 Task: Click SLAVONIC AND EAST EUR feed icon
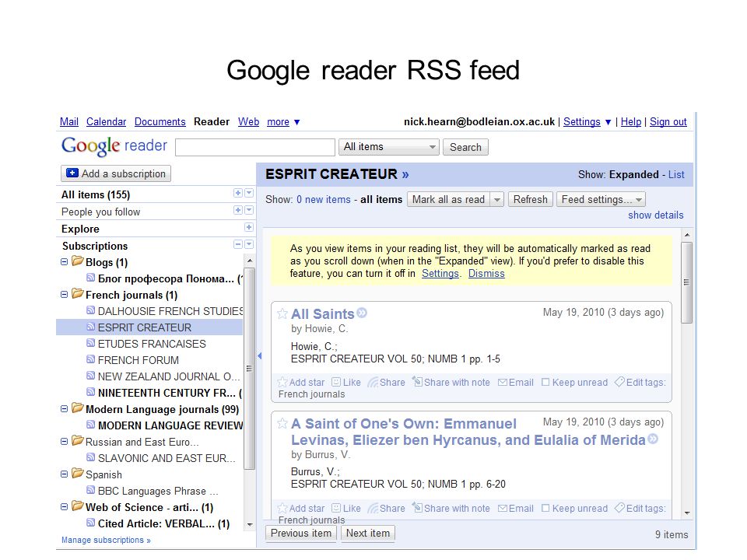90,457
